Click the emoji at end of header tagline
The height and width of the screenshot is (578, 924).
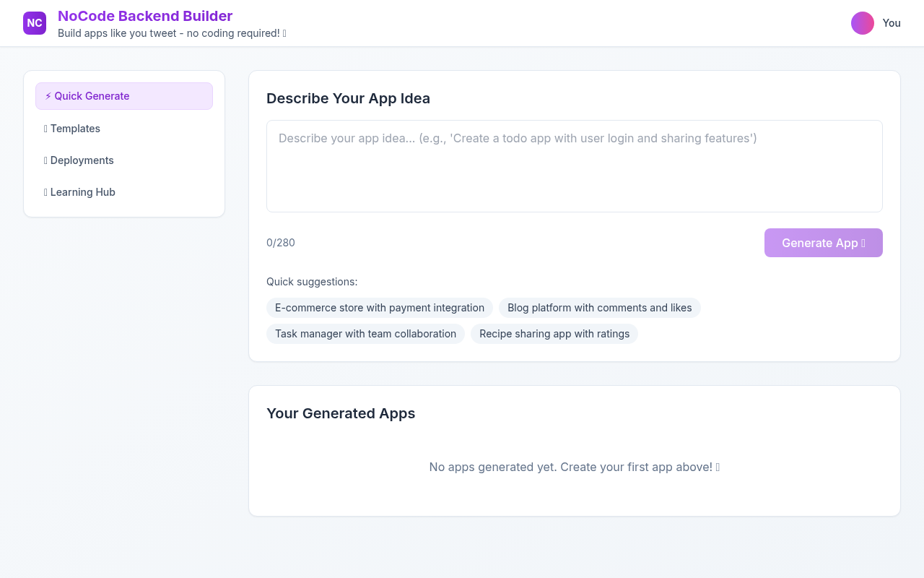click(284, 33)
